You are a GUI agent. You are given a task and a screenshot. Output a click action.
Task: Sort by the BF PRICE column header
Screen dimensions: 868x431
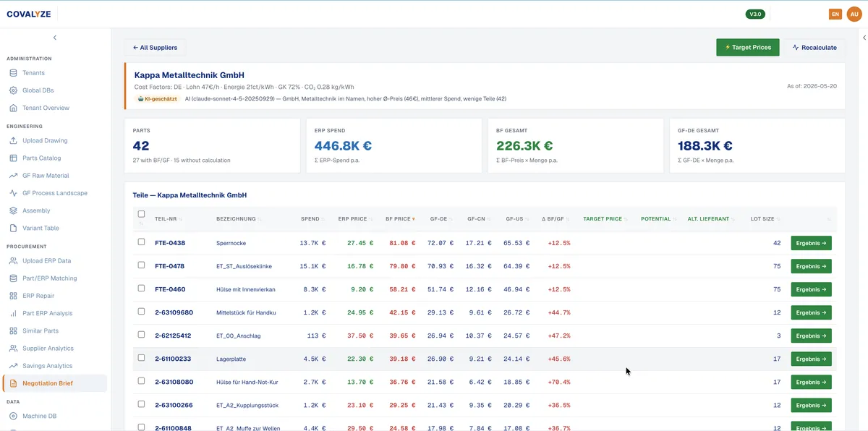(x=400, y=218)
